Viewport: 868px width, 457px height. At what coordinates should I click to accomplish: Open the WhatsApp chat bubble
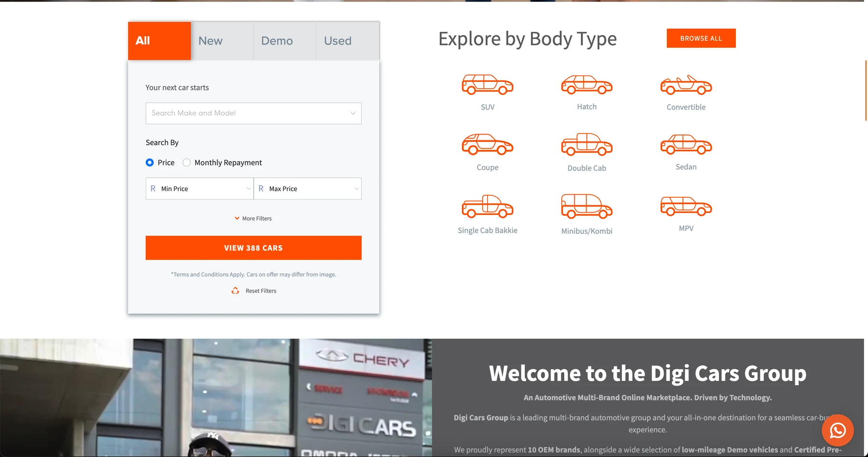coord(838,430)
